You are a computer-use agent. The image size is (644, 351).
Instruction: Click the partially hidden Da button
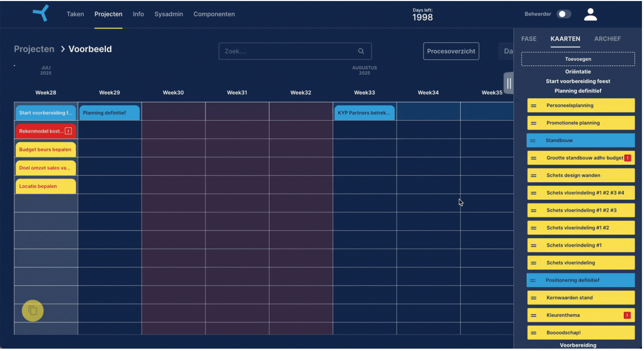tap(506, 51)
